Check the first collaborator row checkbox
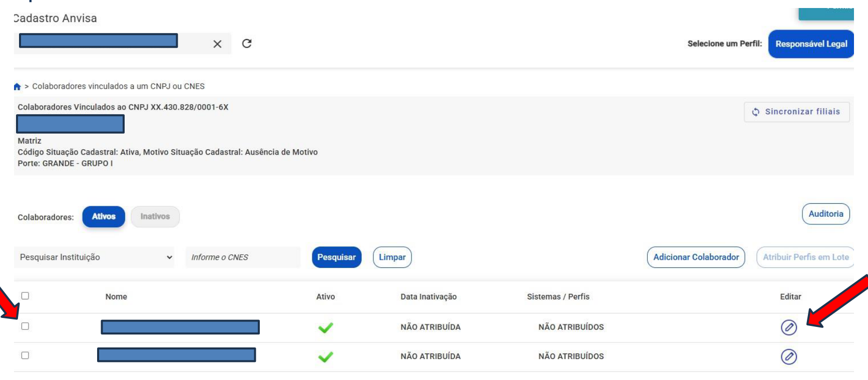 (25, 326)
